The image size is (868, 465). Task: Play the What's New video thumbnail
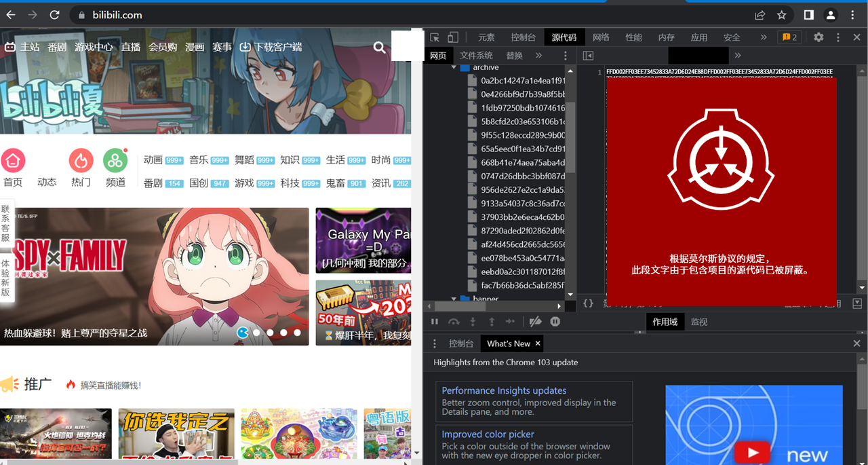pos(751,452)
